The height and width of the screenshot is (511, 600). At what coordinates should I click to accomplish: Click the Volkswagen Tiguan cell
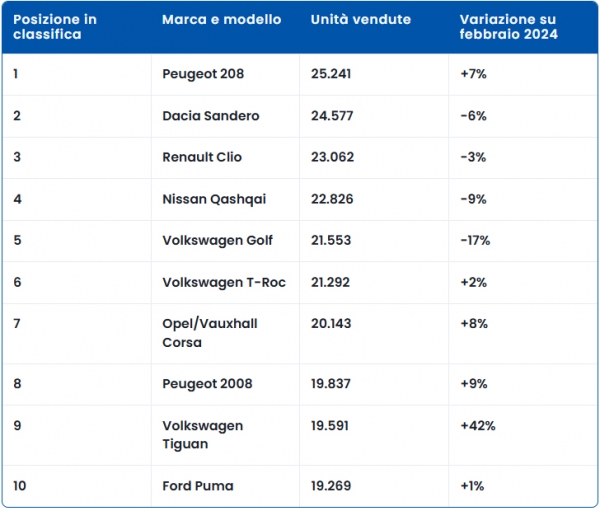click(x=202, y=434)
